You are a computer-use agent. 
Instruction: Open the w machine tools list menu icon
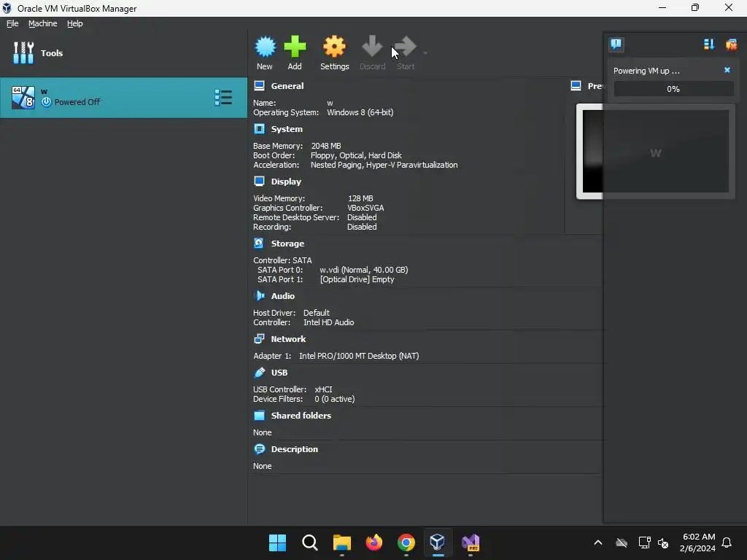[223, 98]
